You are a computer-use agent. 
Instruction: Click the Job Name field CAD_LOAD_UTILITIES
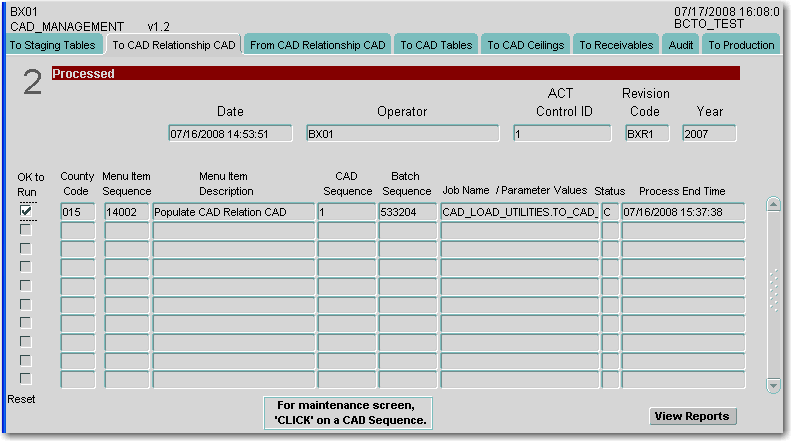click(519, 212)
